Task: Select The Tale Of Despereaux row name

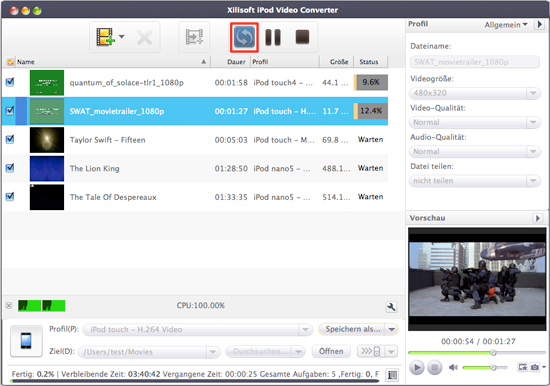Action: 113,197
